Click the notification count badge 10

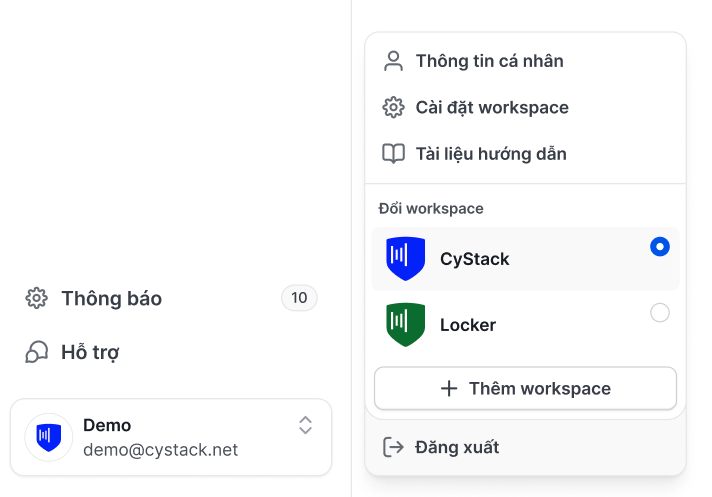click(299, 298)
